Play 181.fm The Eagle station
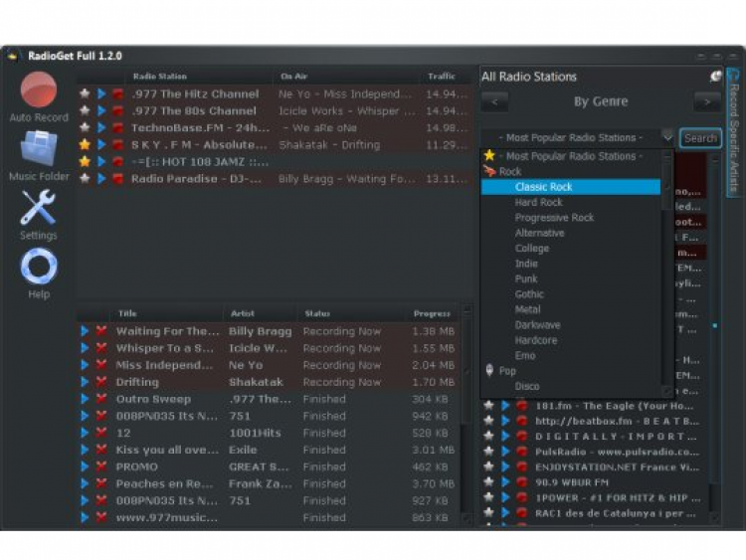The image size is (746, 560). click(505, 406)
